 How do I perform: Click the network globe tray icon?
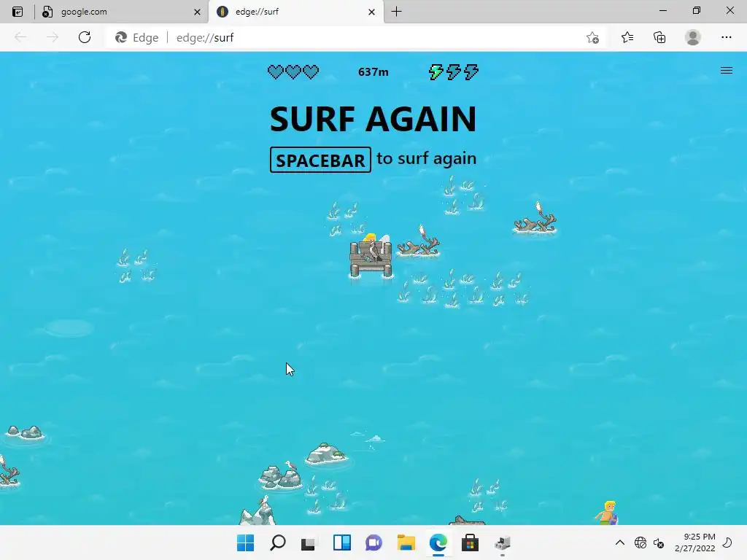640,542
